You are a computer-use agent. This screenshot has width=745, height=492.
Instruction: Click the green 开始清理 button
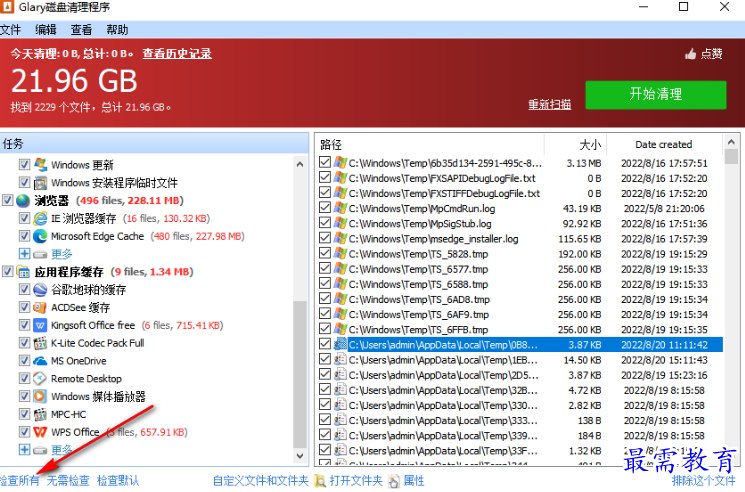point(656,95)
